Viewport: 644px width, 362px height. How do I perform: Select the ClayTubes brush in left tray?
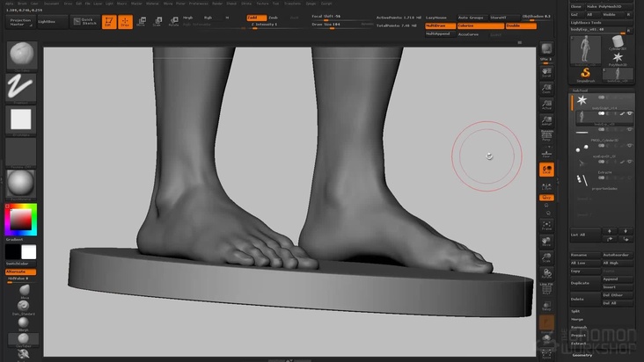point(24,339)
